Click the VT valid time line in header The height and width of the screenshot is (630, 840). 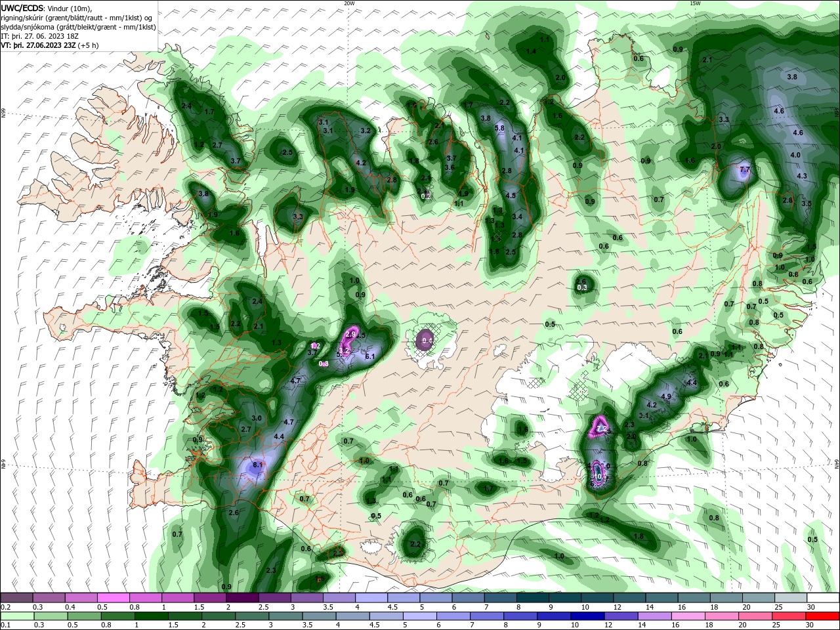[50, 45]
